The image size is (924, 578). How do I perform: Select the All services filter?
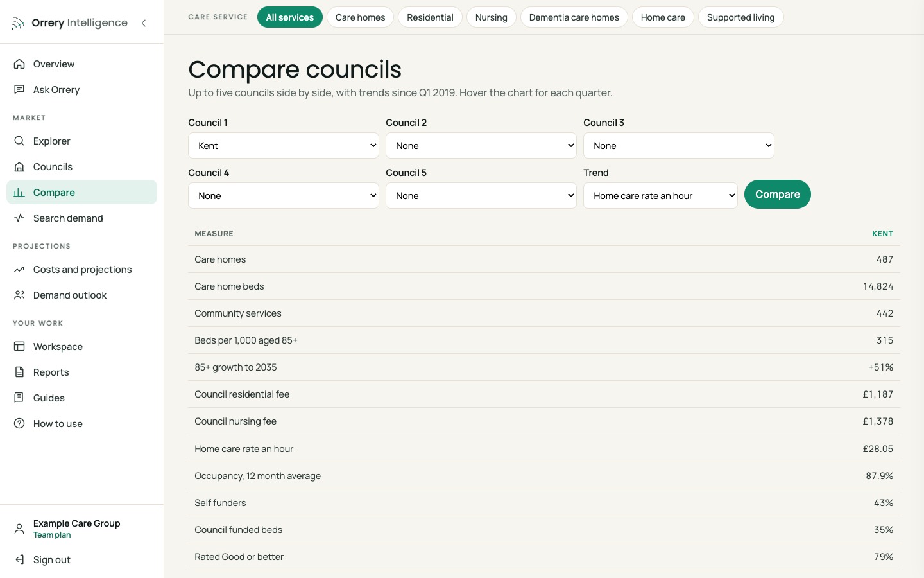290,17
